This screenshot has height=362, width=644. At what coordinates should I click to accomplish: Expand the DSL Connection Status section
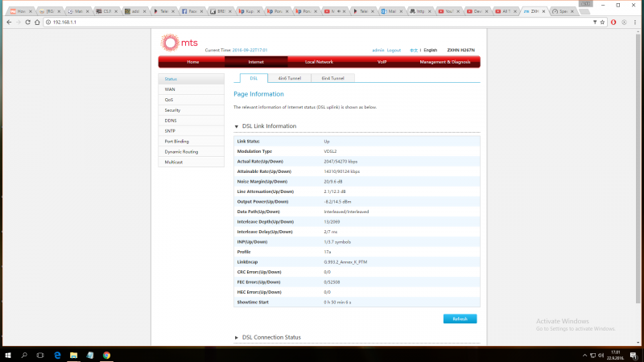pyautogui.click(x=236, y=337)
